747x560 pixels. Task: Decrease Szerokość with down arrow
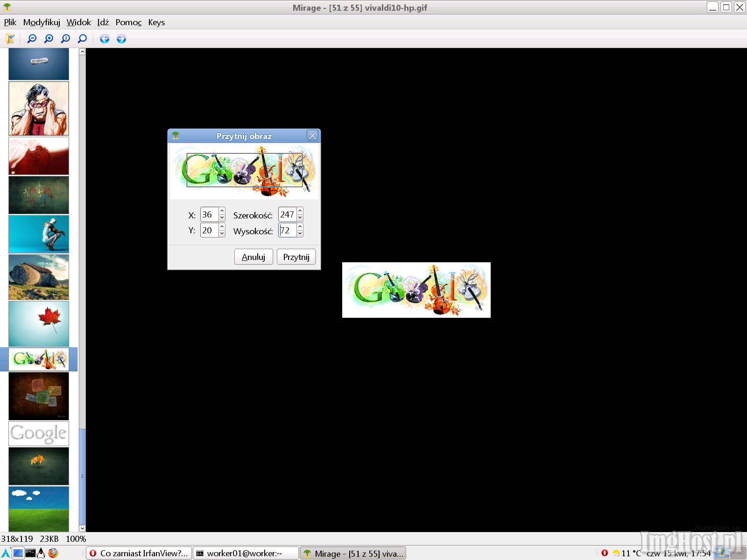[x=300, y=218]
